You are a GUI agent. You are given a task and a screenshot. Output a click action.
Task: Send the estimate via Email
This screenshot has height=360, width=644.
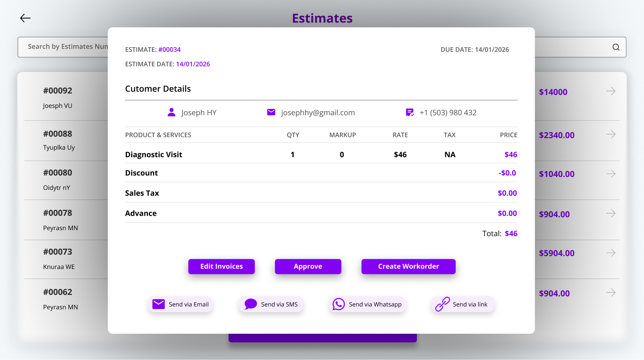tap(180, 304)
